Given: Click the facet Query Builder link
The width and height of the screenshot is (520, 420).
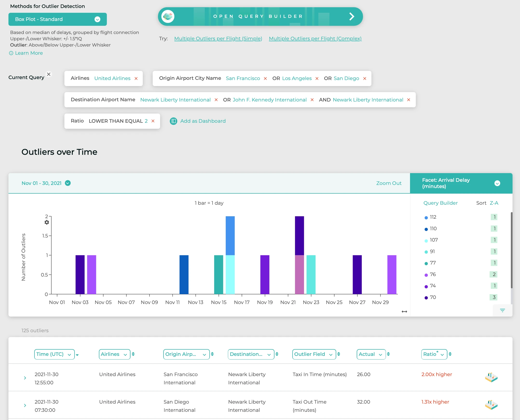Looking at the screenshot, I should (x=440, y=203).
